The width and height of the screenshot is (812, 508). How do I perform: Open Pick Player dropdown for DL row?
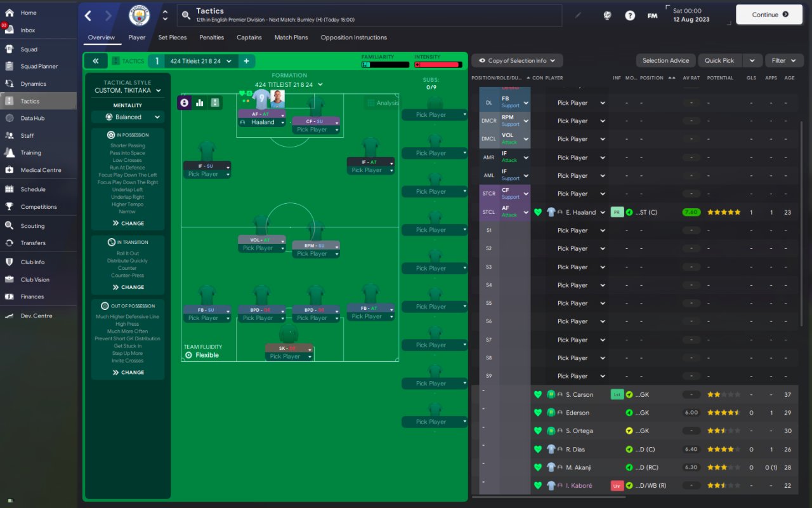point(581,103)
